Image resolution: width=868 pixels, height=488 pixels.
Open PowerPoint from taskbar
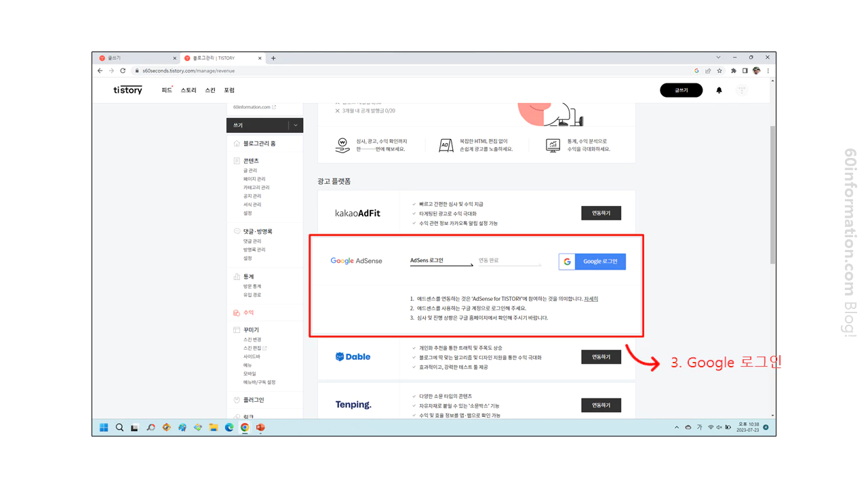(260, 428)
